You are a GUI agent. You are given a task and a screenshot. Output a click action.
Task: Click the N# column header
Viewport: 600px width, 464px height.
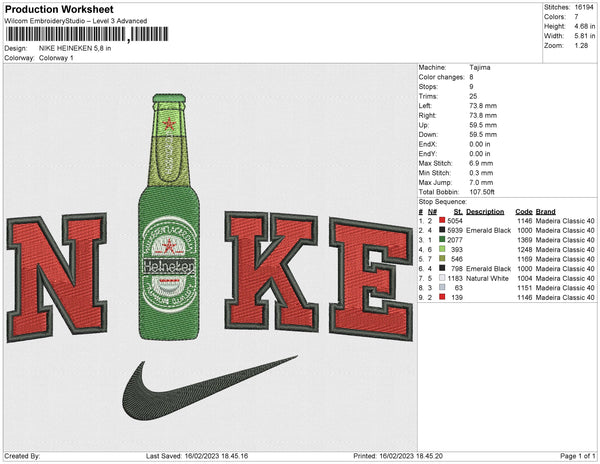point(432,212)
